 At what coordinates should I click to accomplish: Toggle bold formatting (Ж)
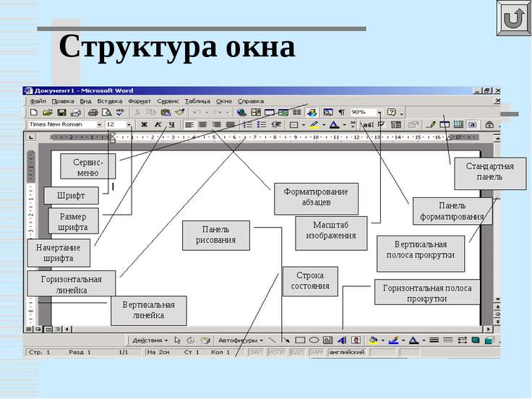(x=144, y=125)
